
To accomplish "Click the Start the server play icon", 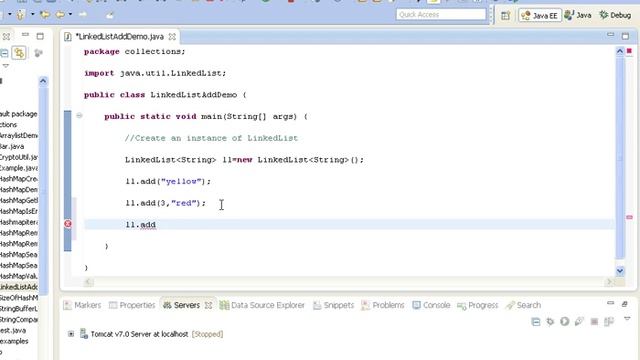I will (x=564, y=322).
